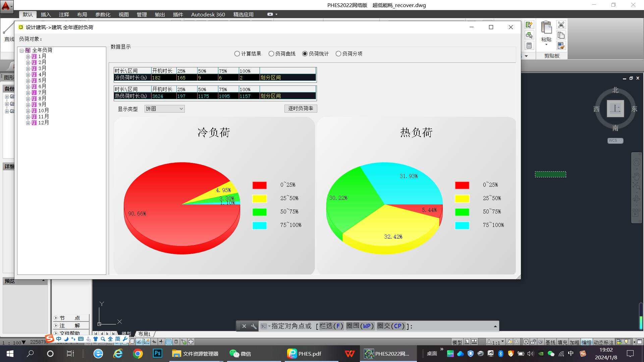644x362 pixels.
Task: Click the 逐时负荷率 button
Action: click(x=301, y=109)
